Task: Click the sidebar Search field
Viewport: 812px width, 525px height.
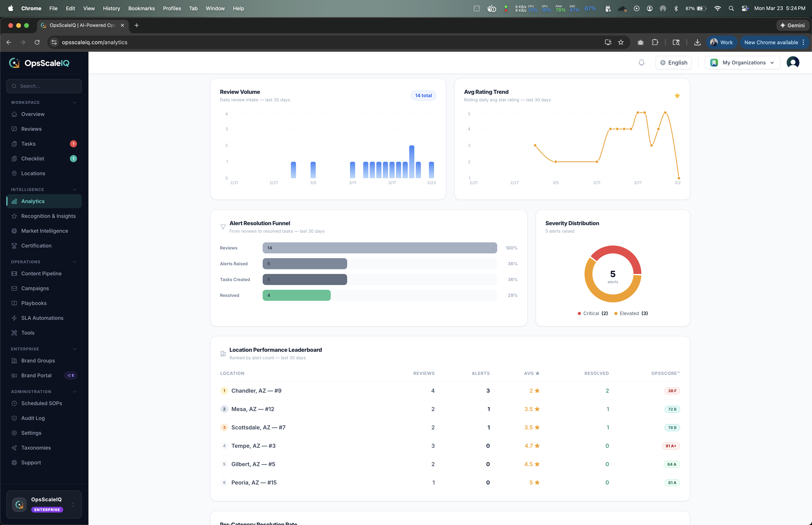Action: pyautogui.click(x=44, y=86)
